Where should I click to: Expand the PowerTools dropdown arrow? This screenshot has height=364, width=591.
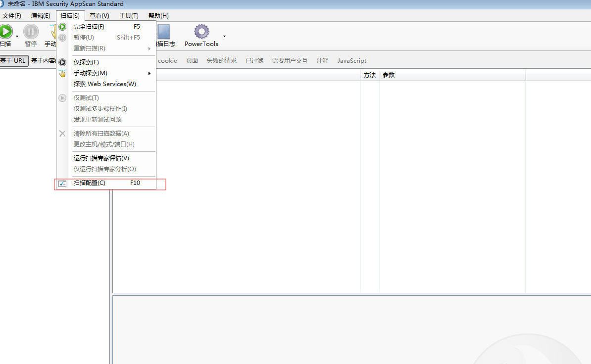pos(224,36)
